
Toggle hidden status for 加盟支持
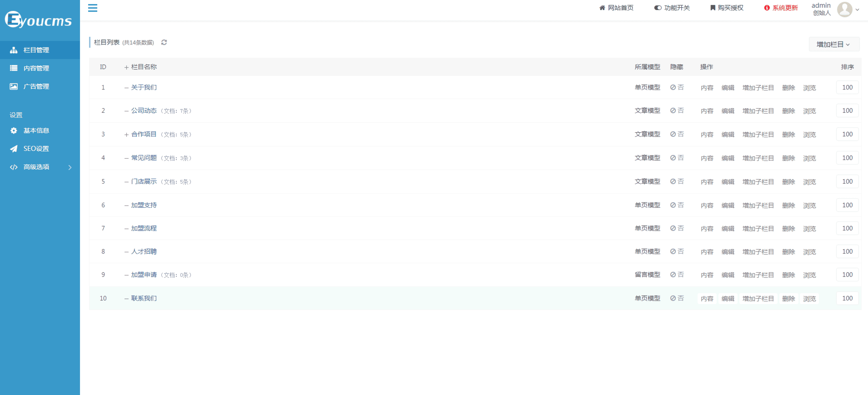[677, 205]
